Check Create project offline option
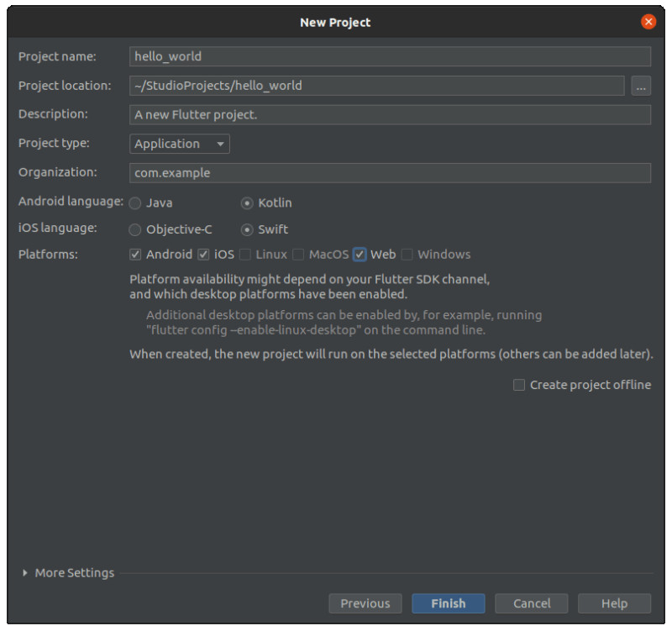Viewport: 672px width, 631px height. pyautogui.click(x=519, y=385)
